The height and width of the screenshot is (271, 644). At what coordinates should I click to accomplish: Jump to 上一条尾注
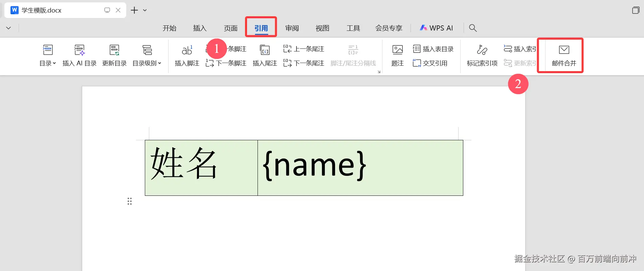[304, 49]
